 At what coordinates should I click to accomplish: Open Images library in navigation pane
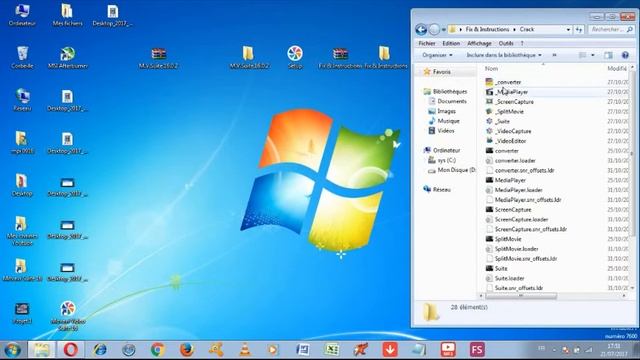pyautogui.click(x=446, y=111)
